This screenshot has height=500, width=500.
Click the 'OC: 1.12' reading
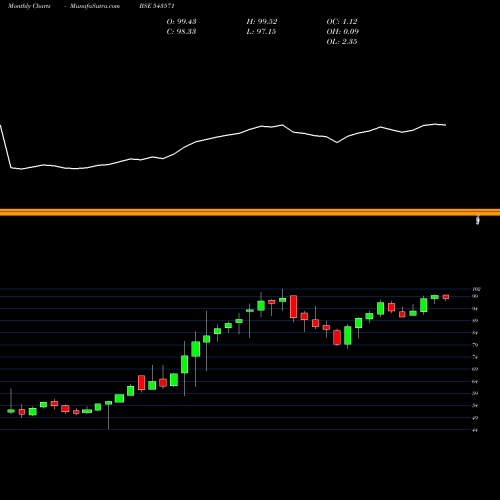[342, 22]
